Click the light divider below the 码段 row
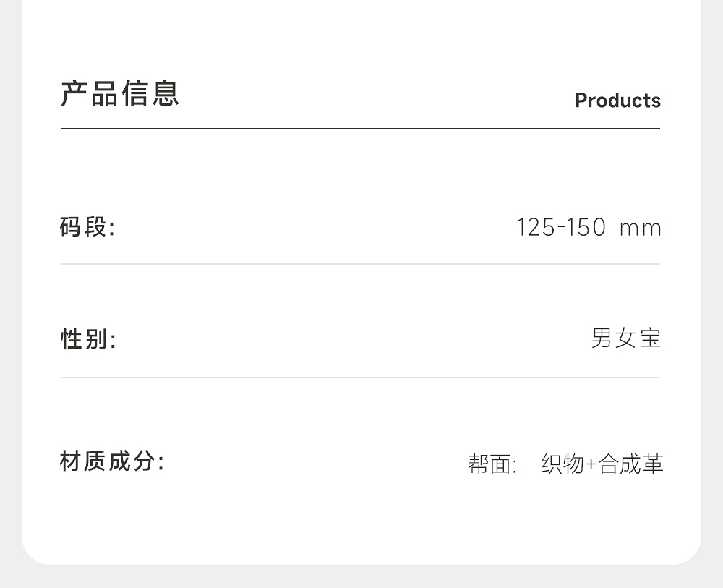Image resolution: width=723 pixels, height=588 pixels. [360, 264]
